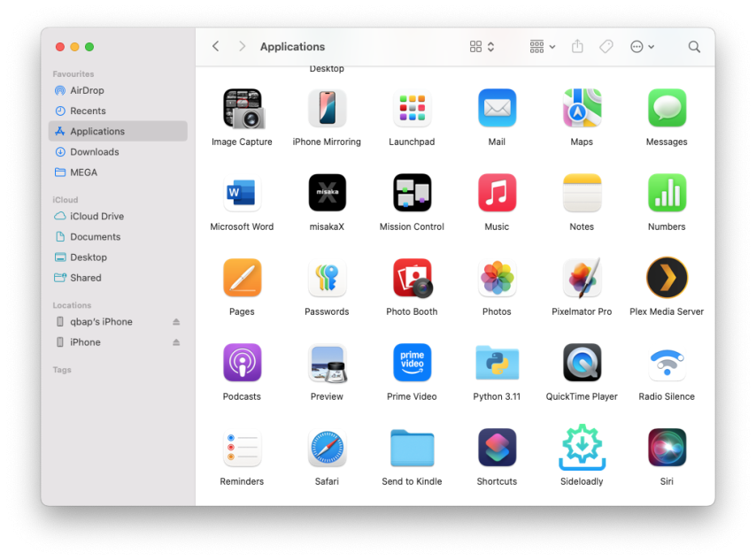Open the Mail app icon
The width and height of the screenshot is (756, 560).
click(497, 109)
